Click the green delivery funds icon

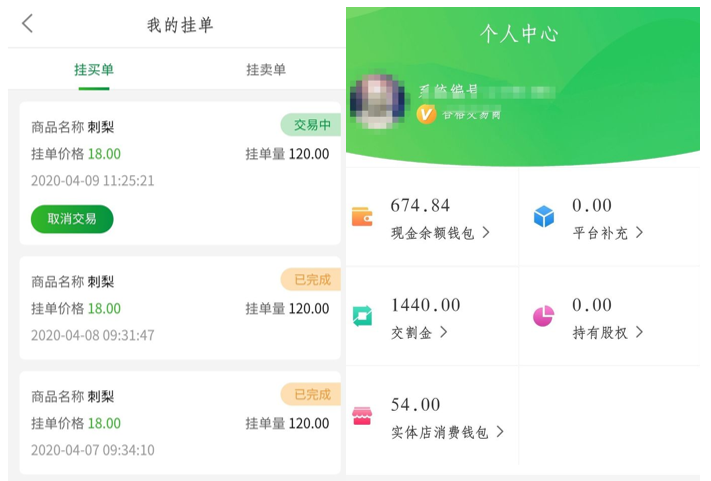pyautogui.click(x=361, y=316)
